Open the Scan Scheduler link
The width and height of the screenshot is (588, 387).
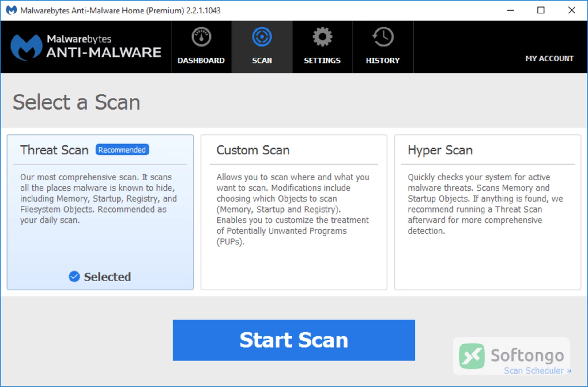tap(537, 371)
